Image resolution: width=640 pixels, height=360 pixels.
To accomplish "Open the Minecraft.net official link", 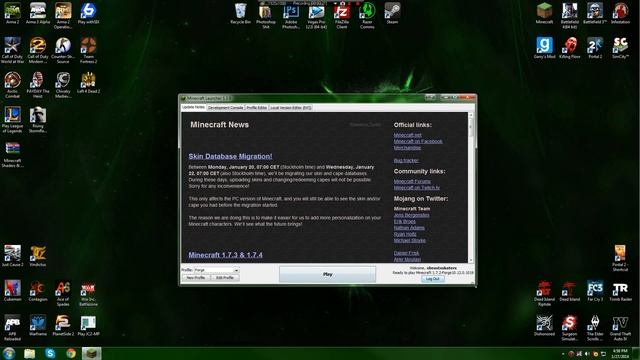I will coord(407,135).
